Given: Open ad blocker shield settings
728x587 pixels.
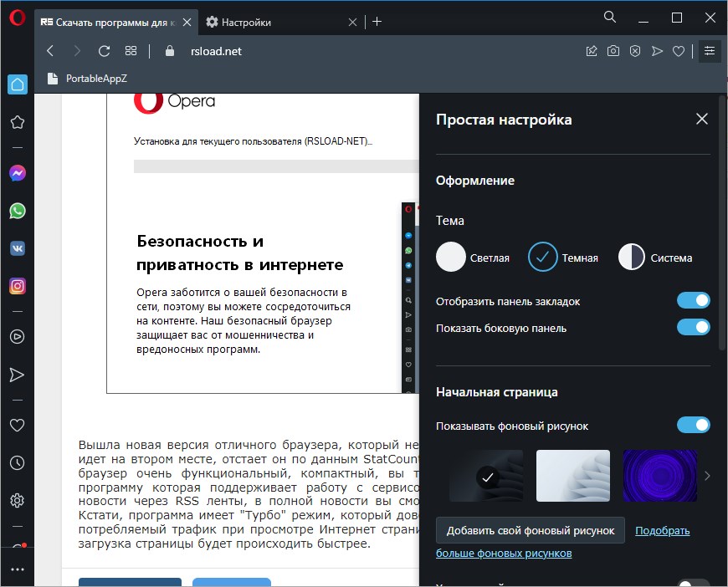Looking at the screenshot, I should 635,51.
